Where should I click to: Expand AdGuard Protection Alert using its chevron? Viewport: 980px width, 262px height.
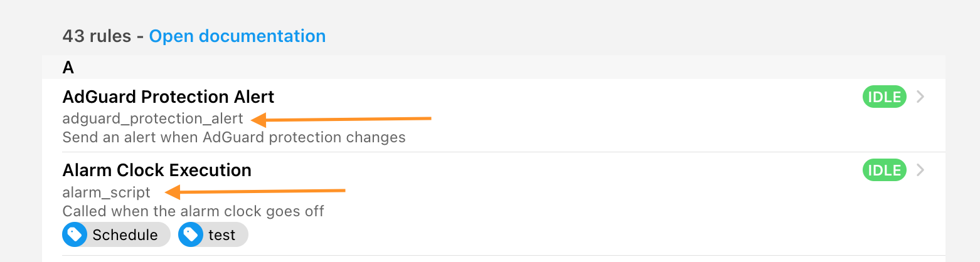[x=920, y=97]
